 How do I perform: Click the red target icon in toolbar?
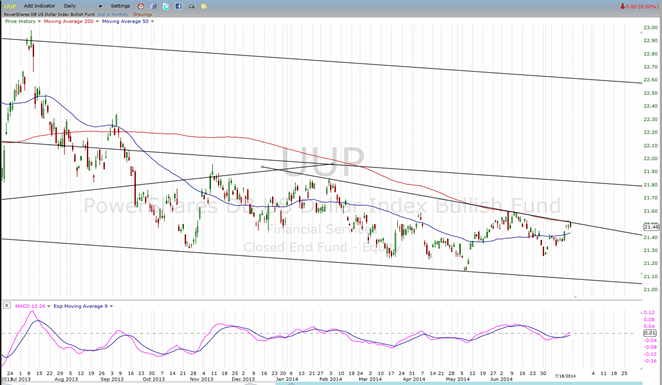(141, 6)
